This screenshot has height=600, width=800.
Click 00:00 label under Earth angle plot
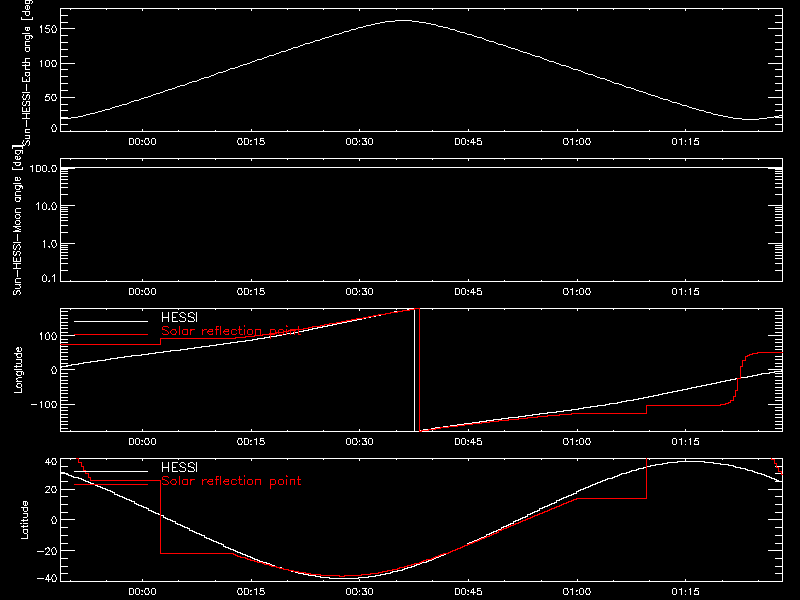click(142, 142)
